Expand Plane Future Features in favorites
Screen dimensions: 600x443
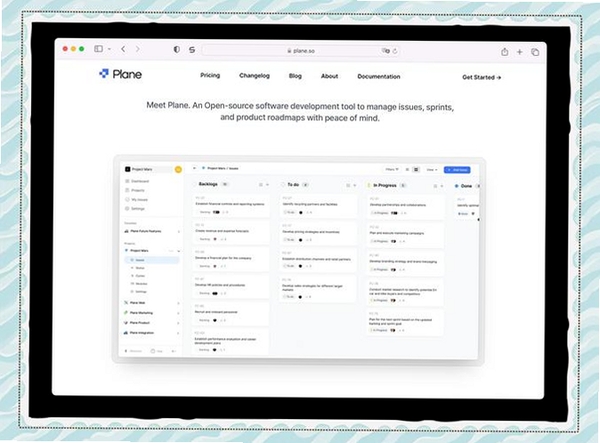(x=179, y=231)
